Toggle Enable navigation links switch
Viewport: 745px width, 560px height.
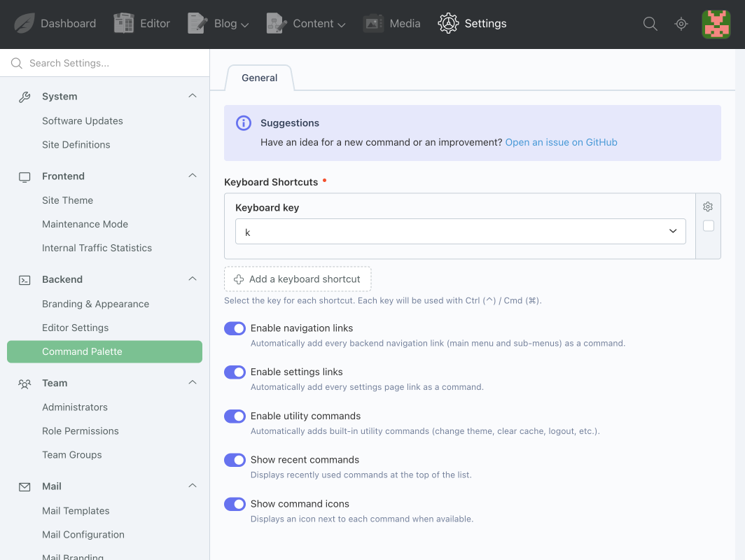(x=235, y=328)
